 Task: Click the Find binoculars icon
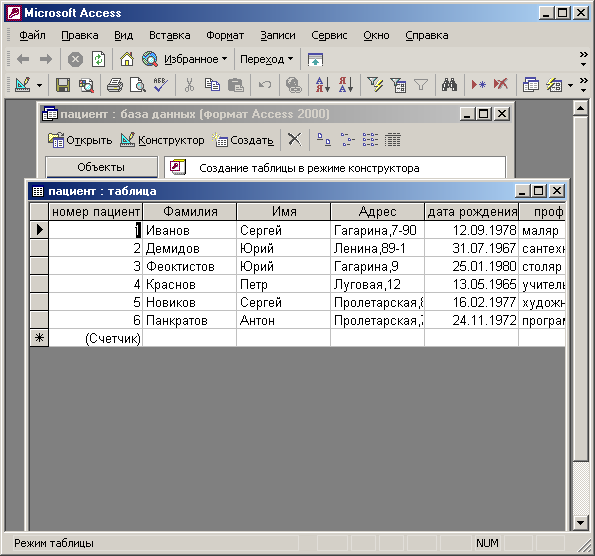[449, 85]
